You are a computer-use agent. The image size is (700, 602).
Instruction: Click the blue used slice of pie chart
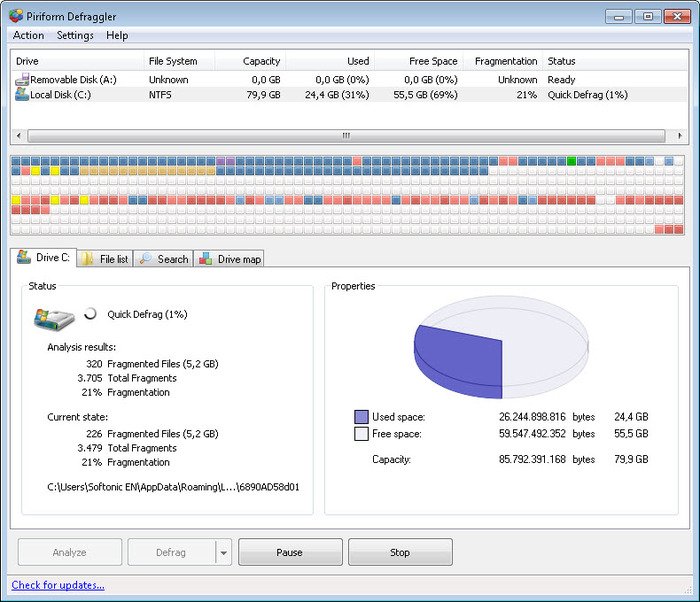pyautogui.click(x=460, y=360)
